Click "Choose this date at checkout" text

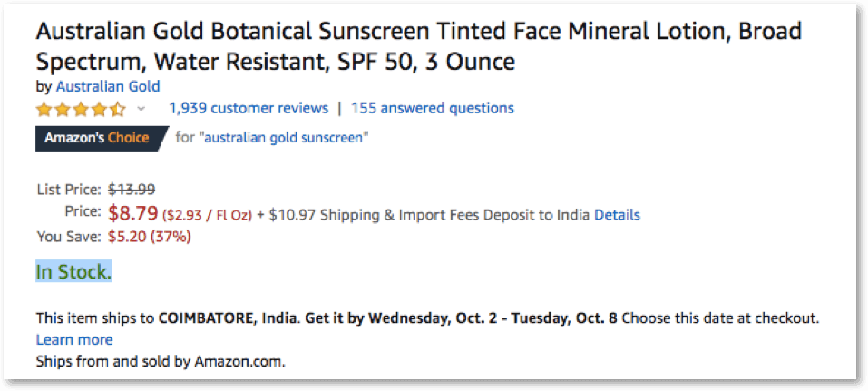point(720,319)
